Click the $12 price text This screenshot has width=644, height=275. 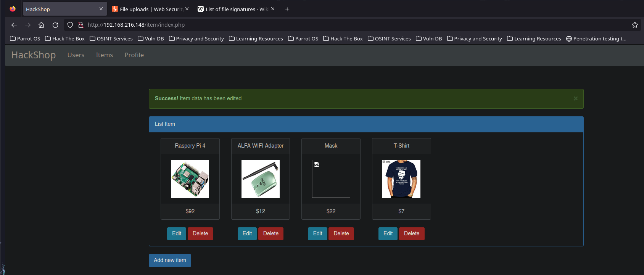(261, 211)
